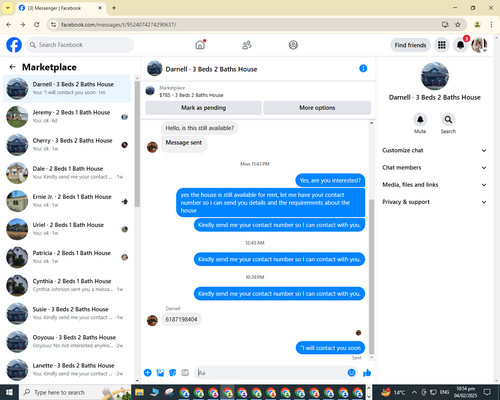Open Patricia - 2 Beds 1 Bath House chat

pos(67,257)
